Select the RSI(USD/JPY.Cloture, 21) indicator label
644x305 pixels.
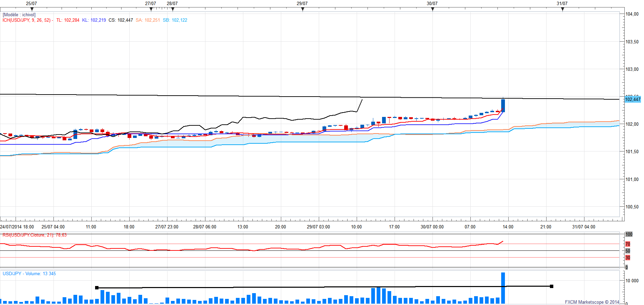click(x=34, y=235)
